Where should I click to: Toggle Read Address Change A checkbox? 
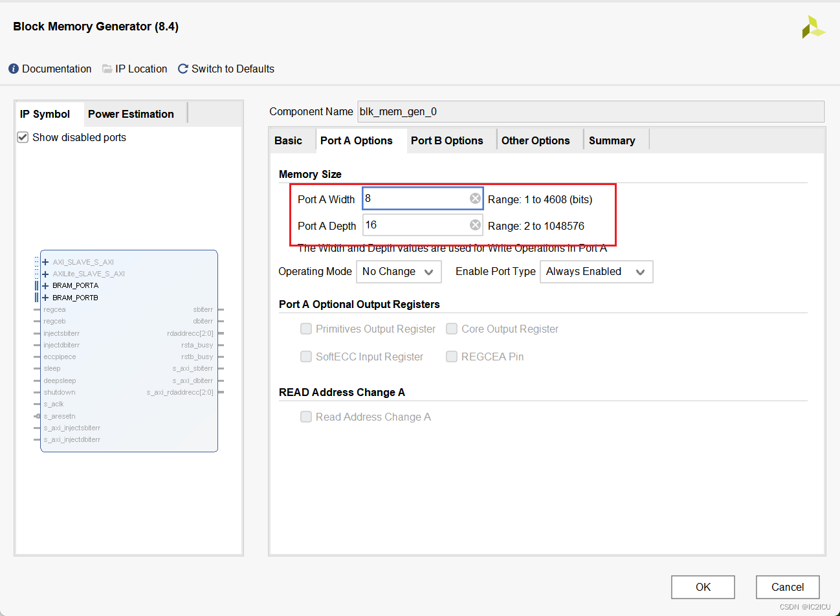(306, 417)
